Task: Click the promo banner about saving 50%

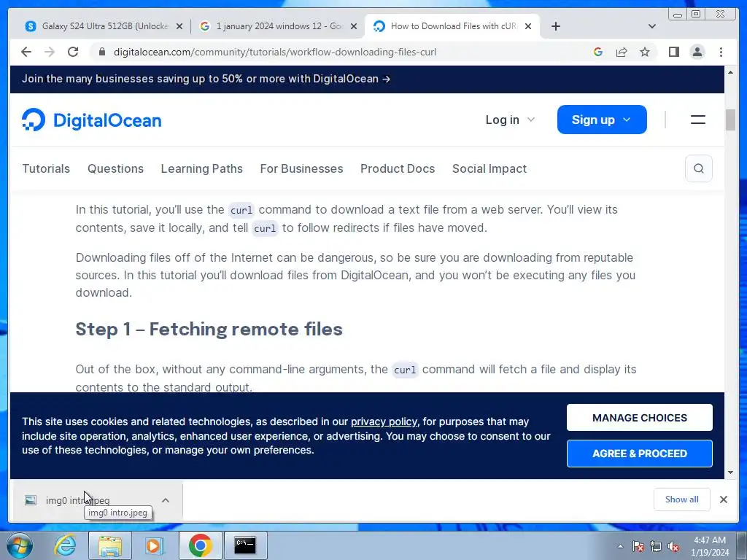Action: [x=206, y=79]
